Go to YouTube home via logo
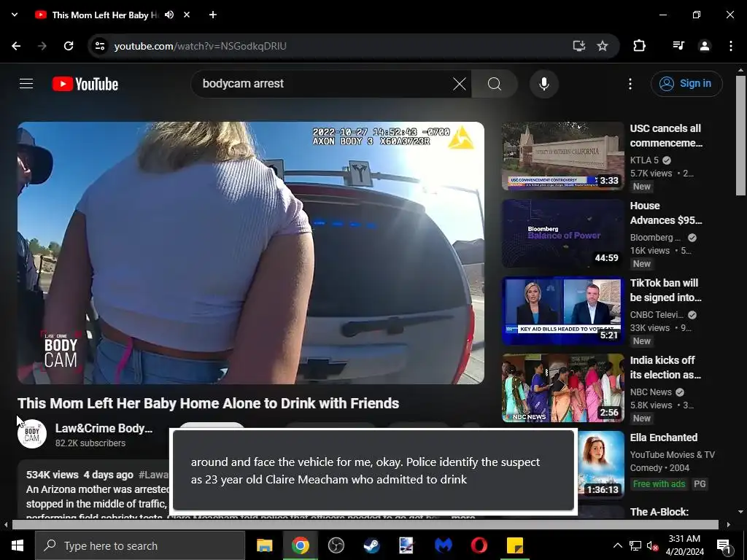This screenshot has width=747, height=560. tap(85, 84)
